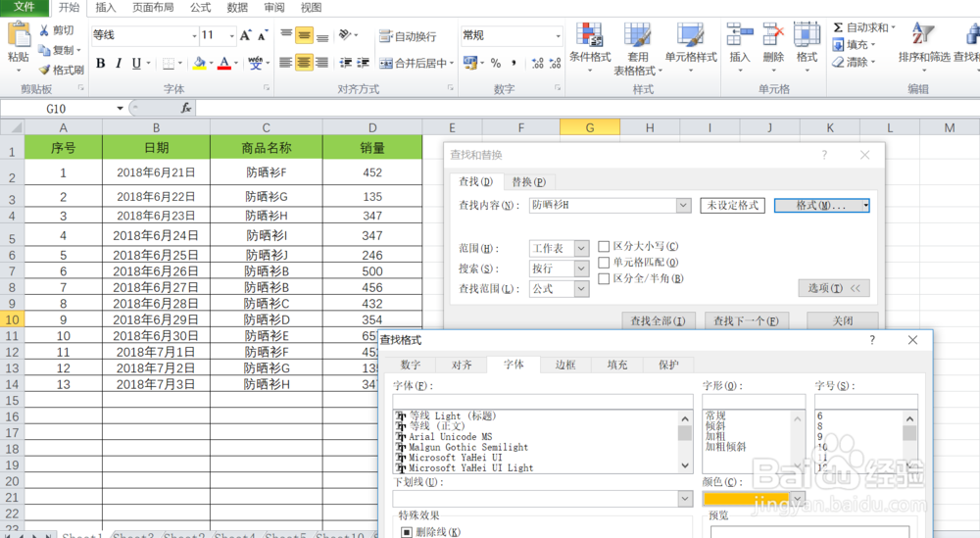
Task: Apply the fill color bucket
Action: click(x=199, y=63)
